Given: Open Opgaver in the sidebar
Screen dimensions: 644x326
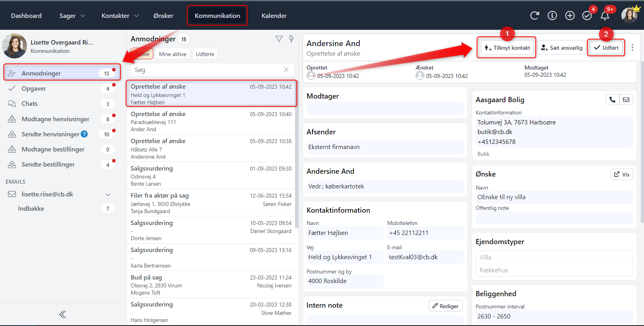Looking at the screenshot, I should point(62,88).
